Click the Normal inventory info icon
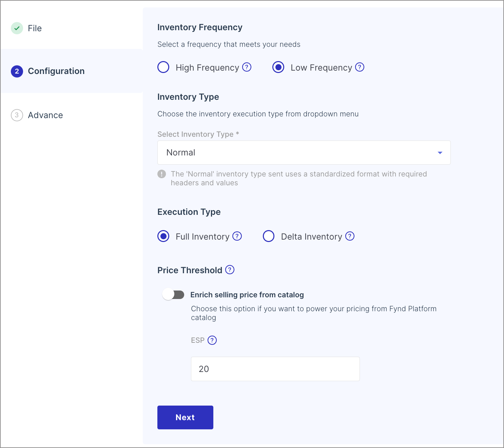 click(162, 174)
